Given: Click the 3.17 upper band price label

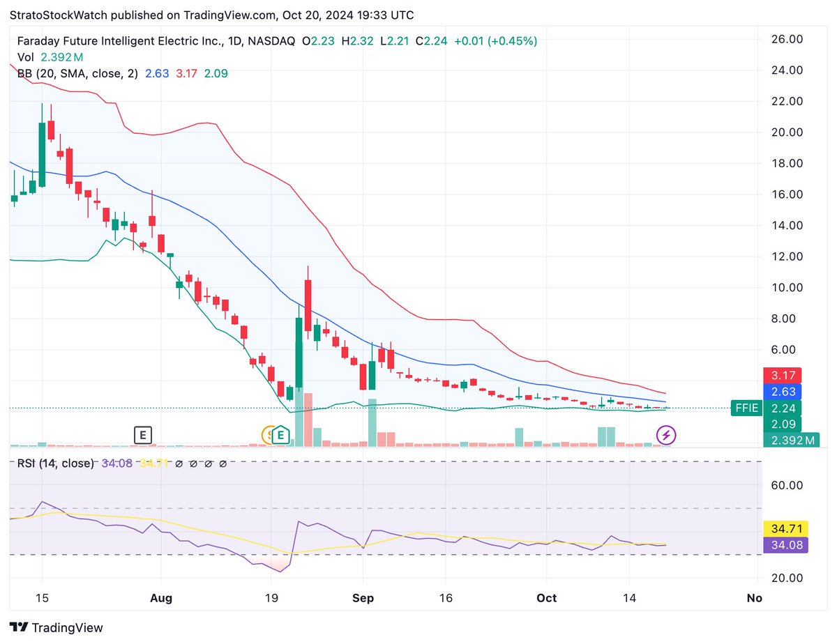Looking at the screenshot, I should [x=783, y=375].
